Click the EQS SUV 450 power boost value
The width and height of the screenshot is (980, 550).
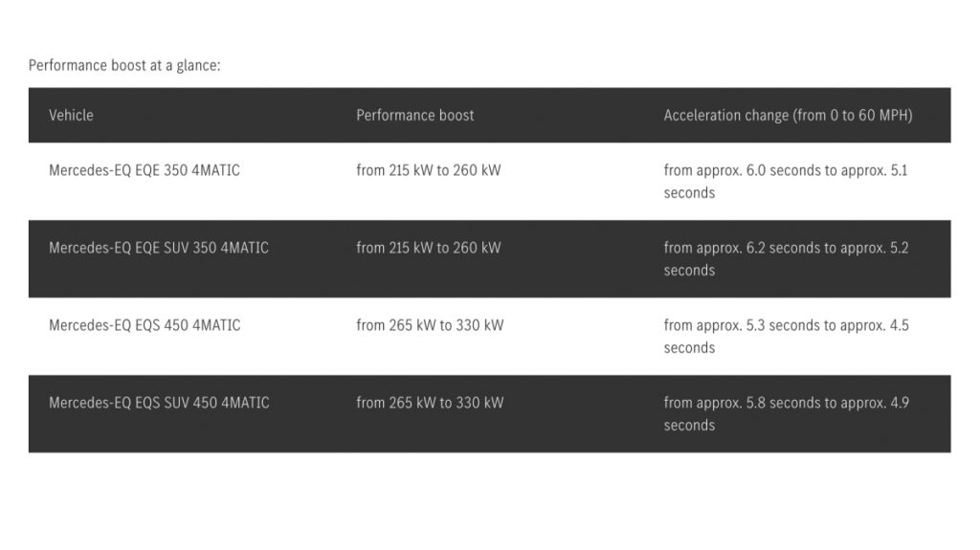[x=430, y=403]
